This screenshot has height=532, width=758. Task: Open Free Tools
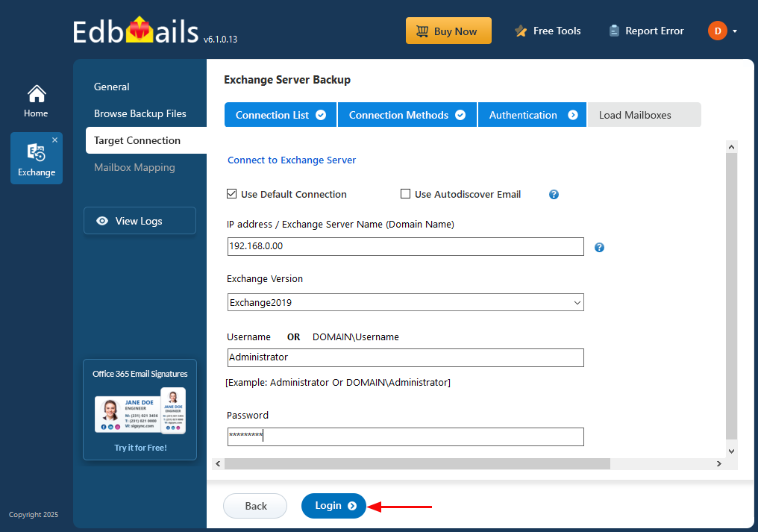point(548,31)
